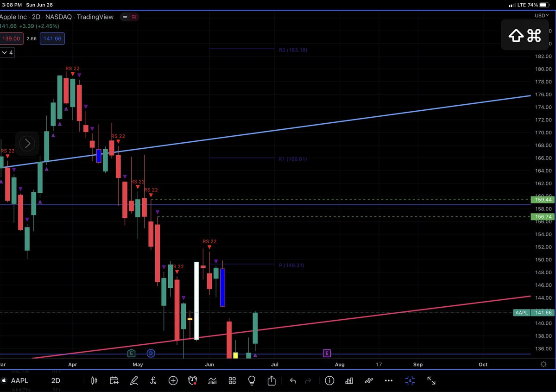Enter fullscreen with diagonal arrows icon

click(x=431, y=380)
